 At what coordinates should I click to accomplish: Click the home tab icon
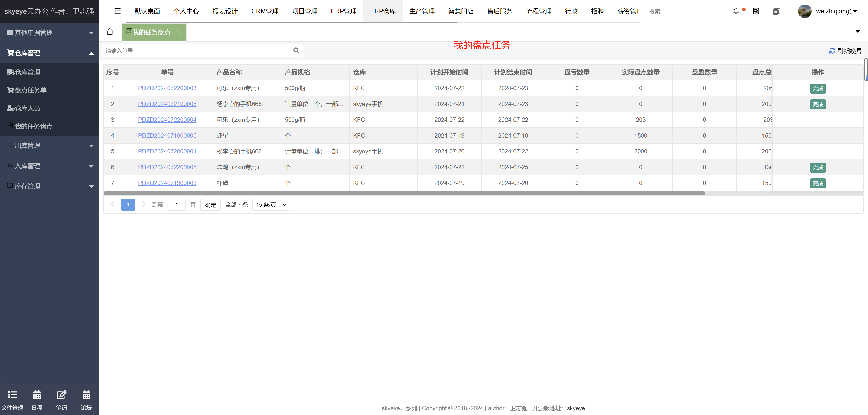click(110, 32)
